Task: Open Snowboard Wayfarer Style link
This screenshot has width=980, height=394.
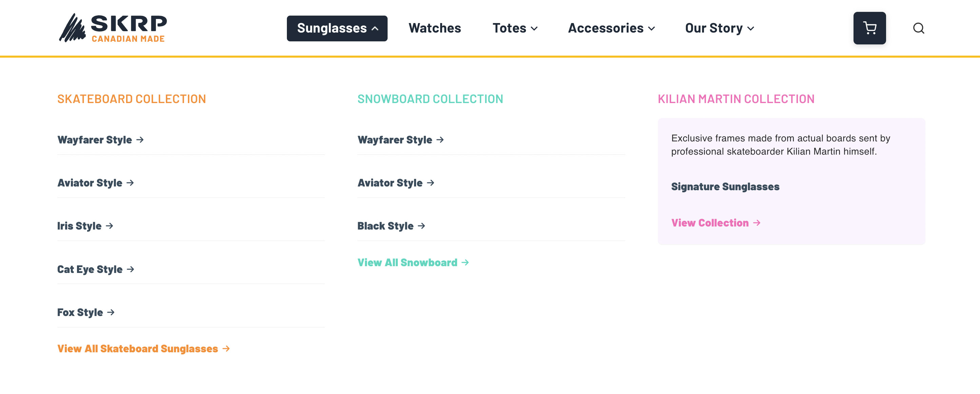Action: click(395, 140)
